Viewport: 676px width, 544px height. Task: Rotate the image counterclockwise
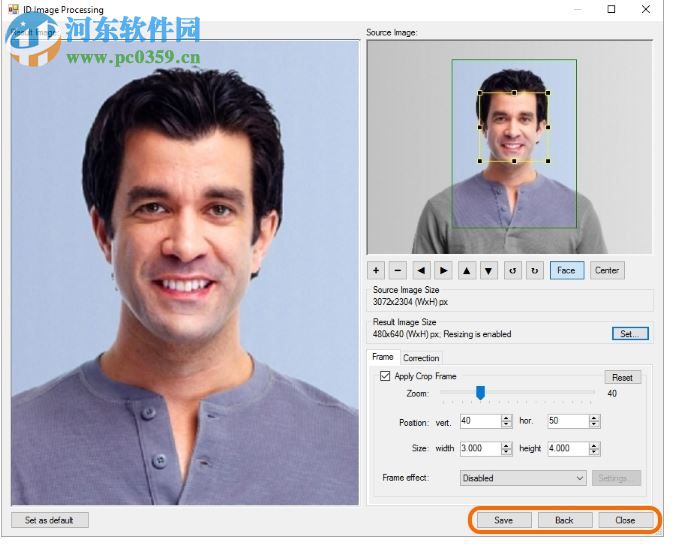tap(513, 271)
